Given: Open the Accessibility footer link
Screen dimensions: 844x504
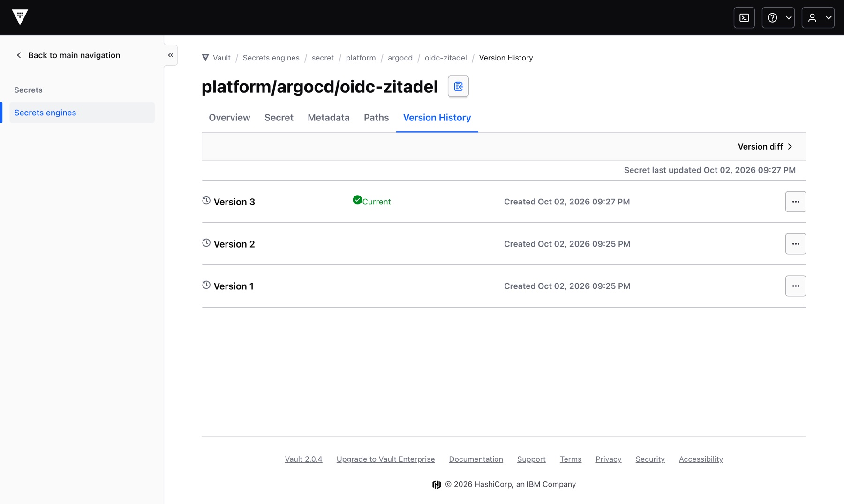Looking at the screenshot, I should point(701,459).
